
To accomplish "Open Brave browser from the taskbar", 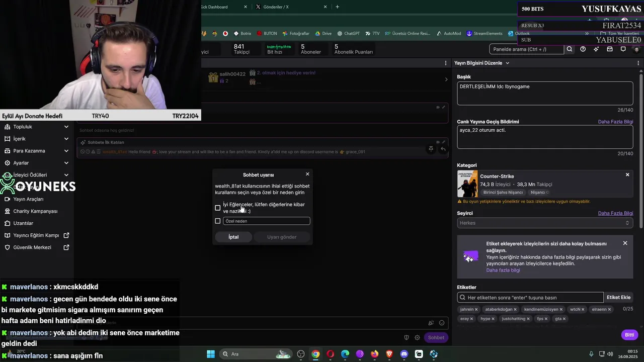I will [389, 354].
